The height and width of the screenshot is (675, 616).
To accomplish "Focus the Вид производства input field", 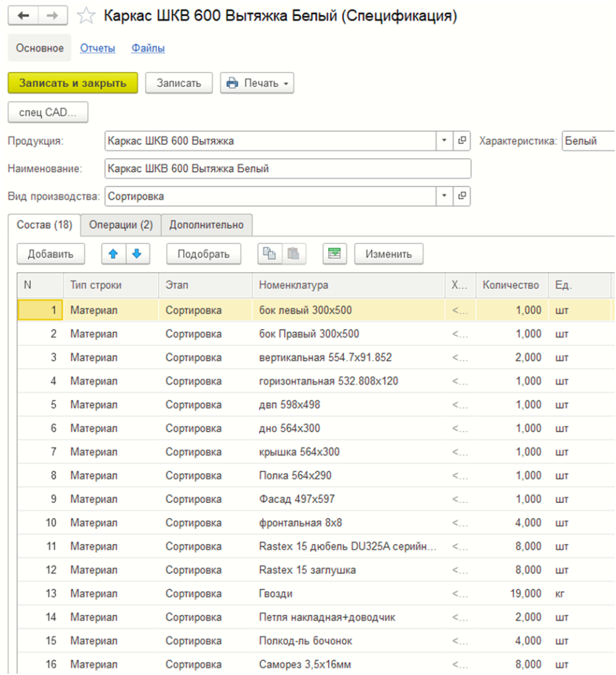I will tap(271, 196).
